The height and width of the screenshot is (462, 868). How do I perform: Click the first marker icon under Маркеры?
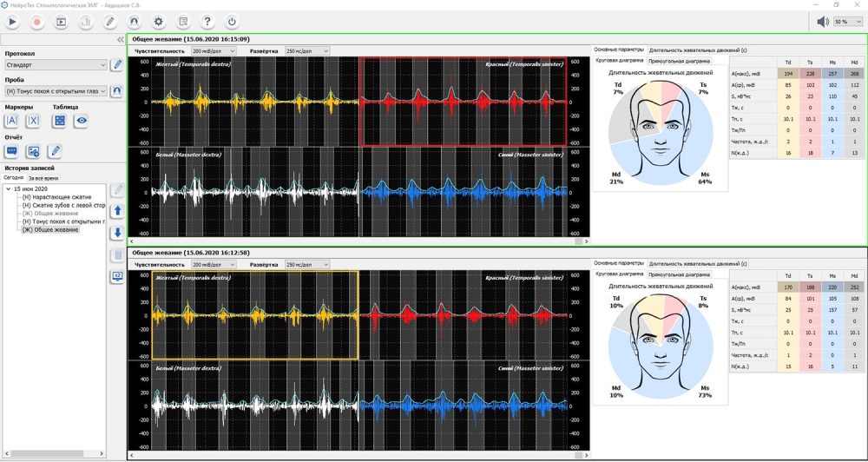[x=12, y=122]
